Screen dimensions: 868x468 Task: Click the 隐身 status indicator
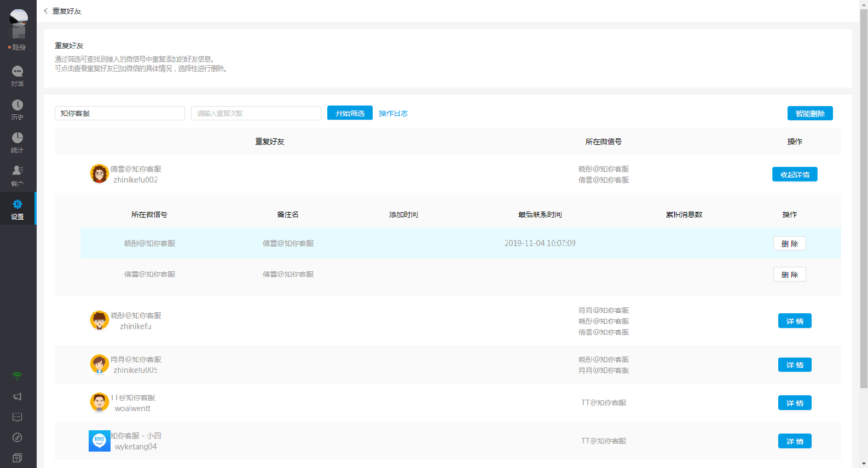point(17,48)
